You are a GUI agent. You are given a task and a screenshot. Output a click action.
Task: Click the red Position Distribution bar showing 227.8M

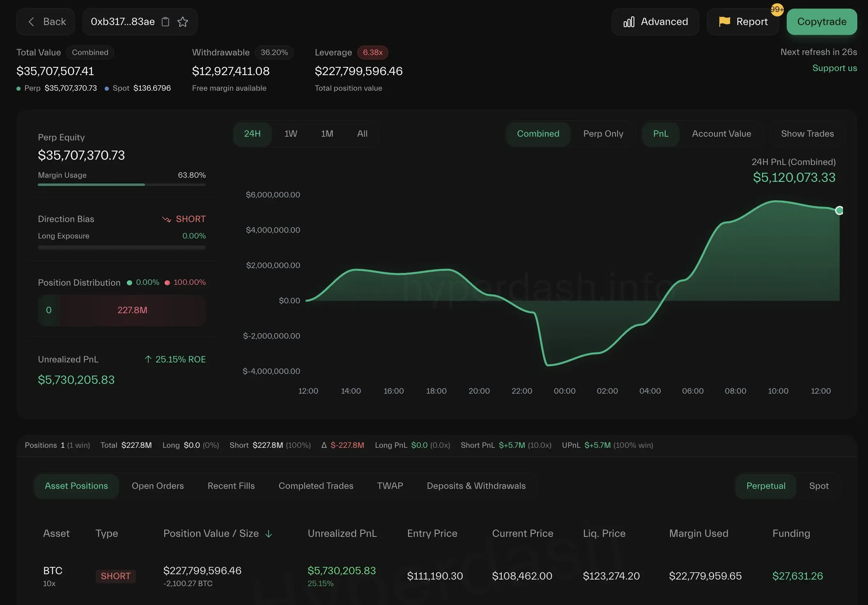click(x=131, y=310)
